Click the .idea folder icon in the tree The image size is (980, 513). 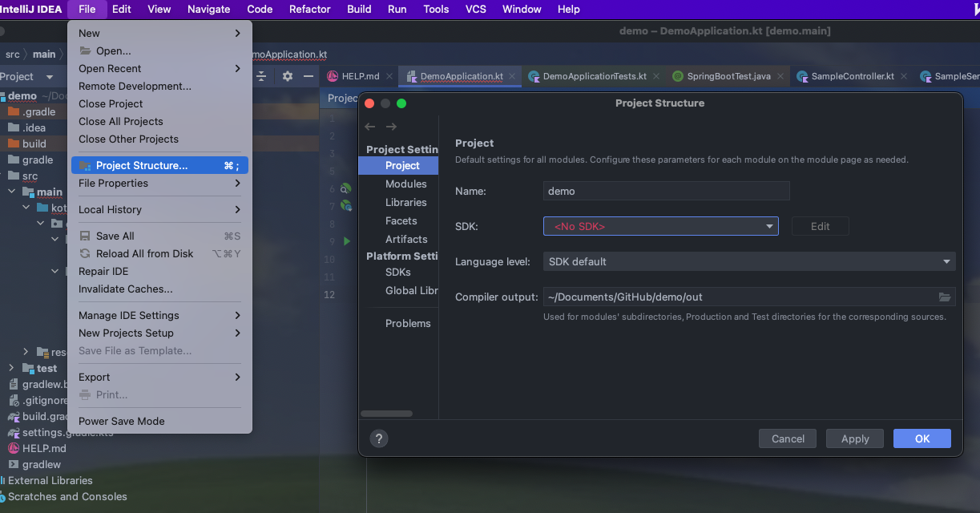[13, 127]
